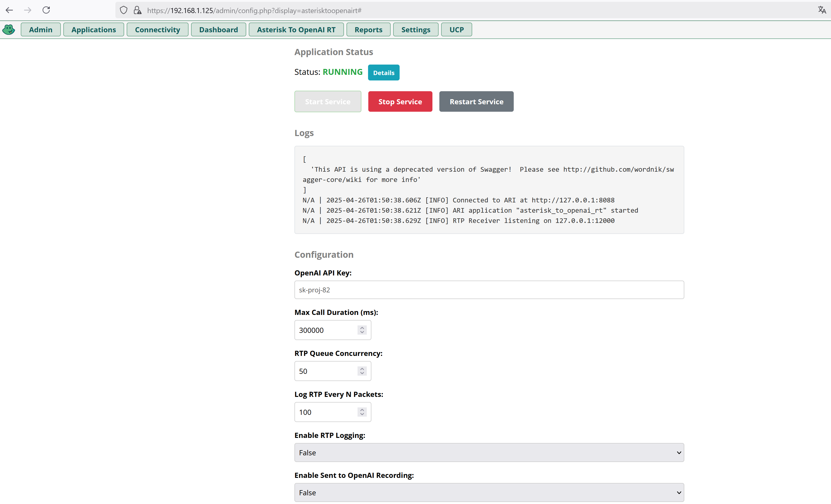View the connection security lock icon

[x=137, y=11]
